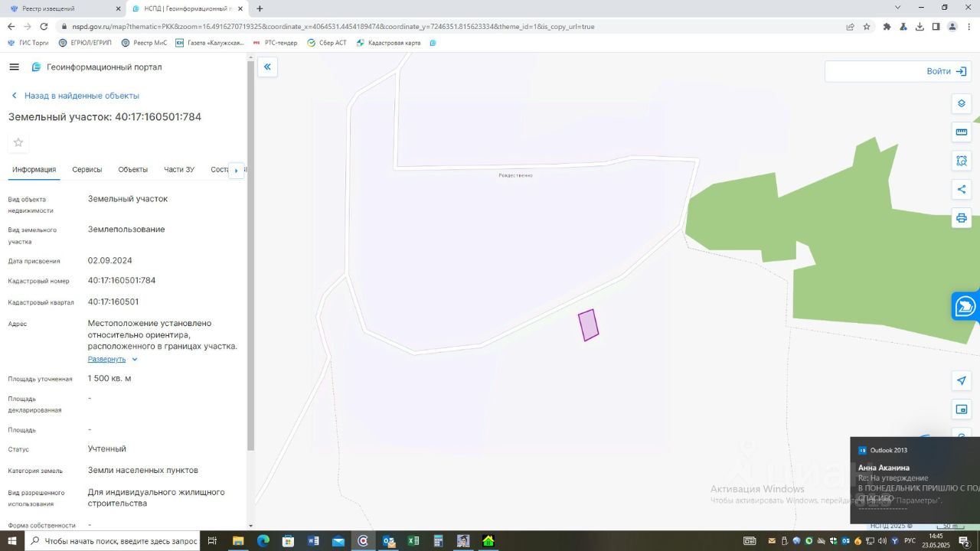
Task: Open browser downloads
Action: (920, 27)
